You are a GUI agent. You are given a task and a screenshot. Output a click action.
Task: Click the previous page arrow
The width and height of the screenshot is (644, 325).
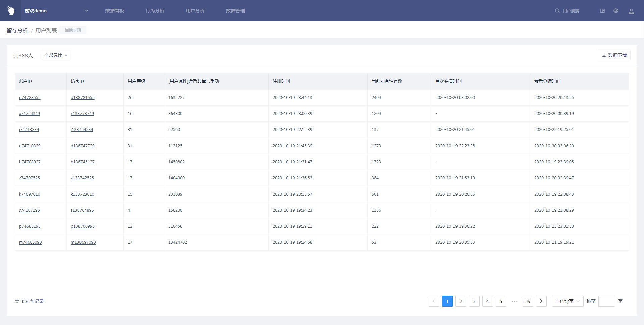click(434, 301)
